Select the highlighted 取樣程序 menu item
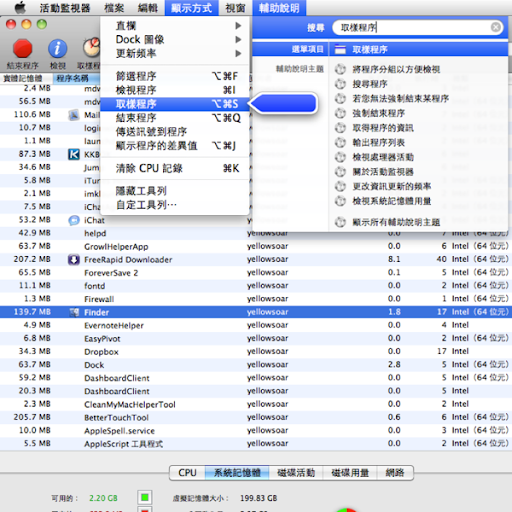This screenshot has width=512, height=512. 175,104
